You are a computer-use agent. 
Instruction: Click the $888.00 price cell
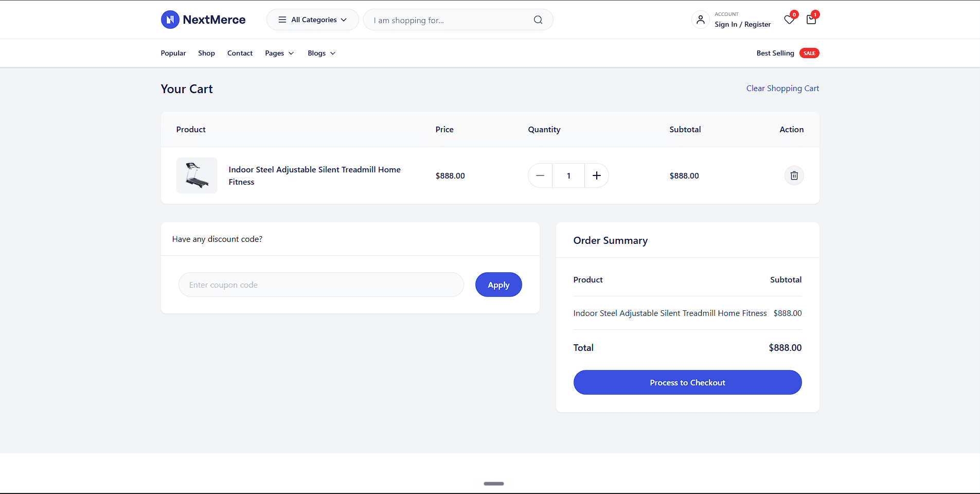pyautogui.click(x=450, y=175)
